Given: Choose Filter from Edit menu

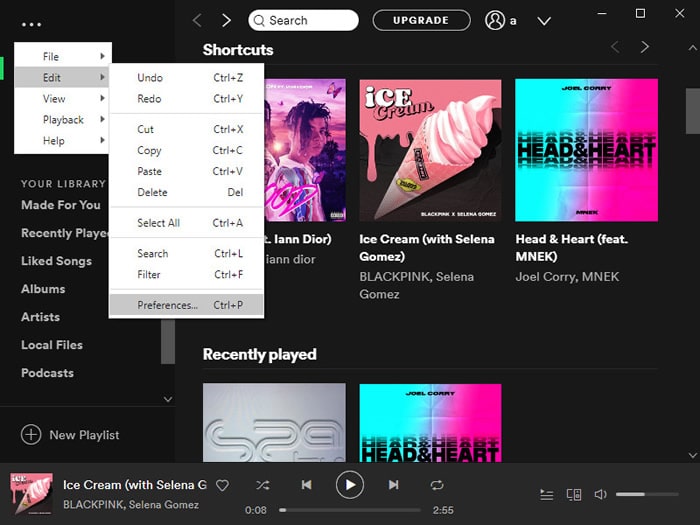Looking at the screenshot, I should pyautogui.click(x=187, y=274).
